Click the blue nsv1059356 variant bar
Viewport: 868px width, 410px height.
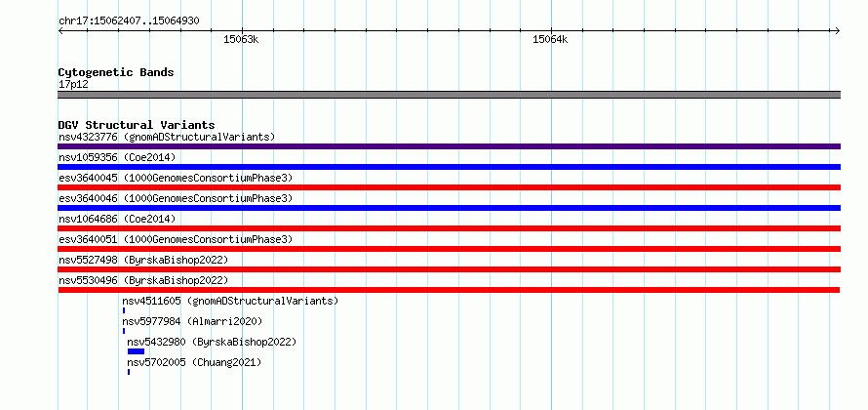pyautogui.click(x=449, y=167)
